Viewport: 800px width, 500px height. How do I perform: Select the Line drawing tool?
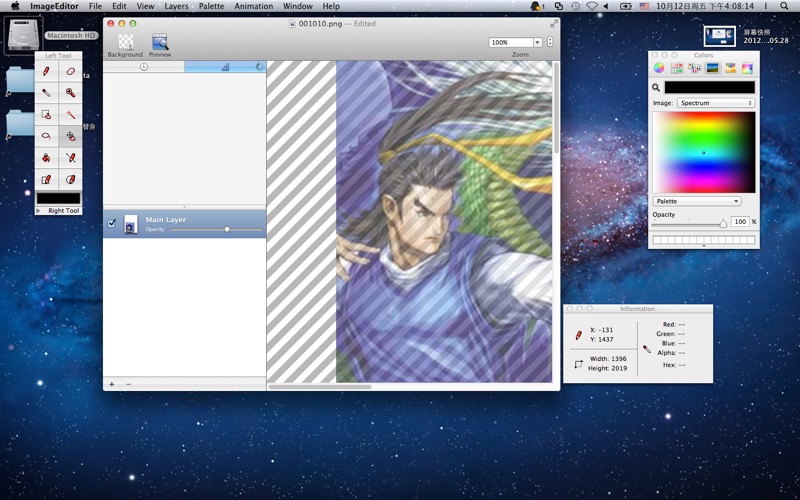tap(70, 158)
